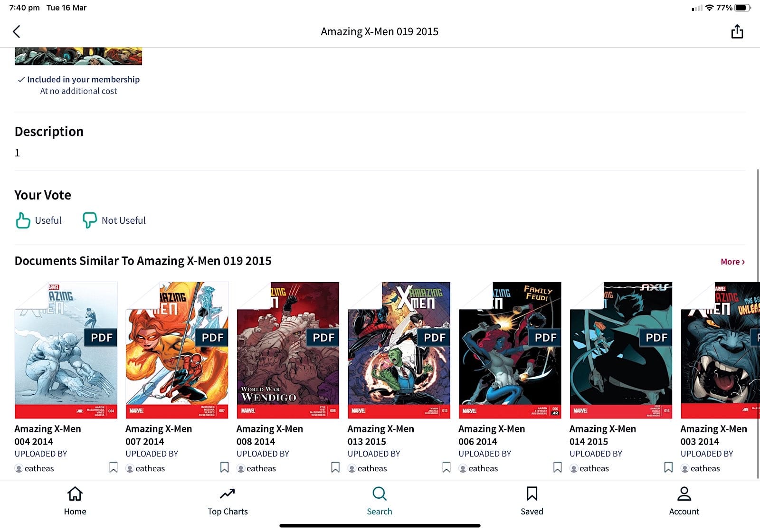
Task: Go back using the left chevron
Action: pyautogui.click(x=17, y=32)
